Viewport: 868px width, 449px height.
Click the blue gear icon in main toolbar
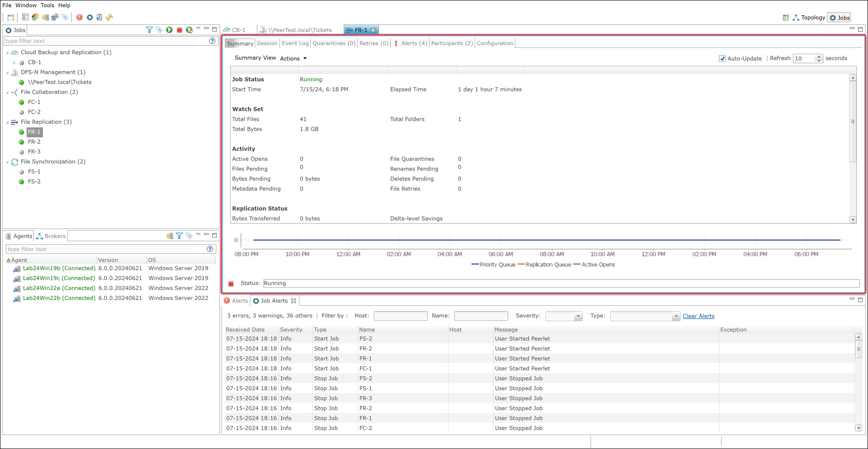click(x=90, y=17)
